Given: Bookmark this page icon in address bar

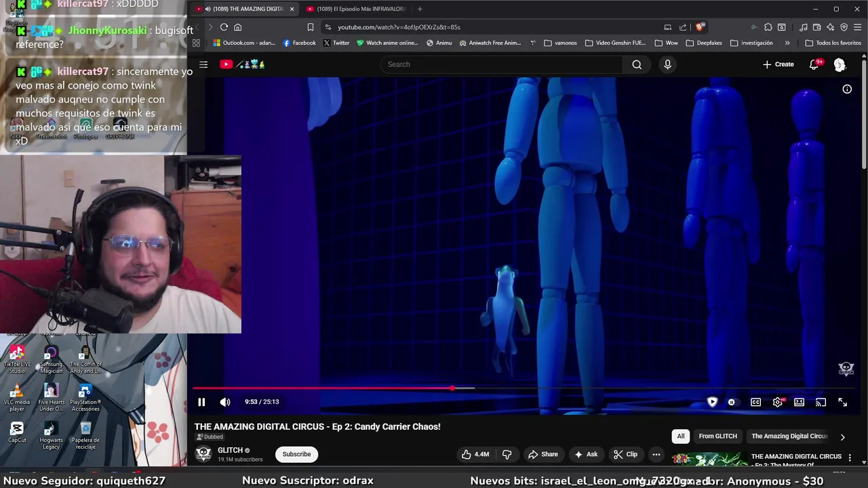Looking at the screenshot, I should [311, 27].
